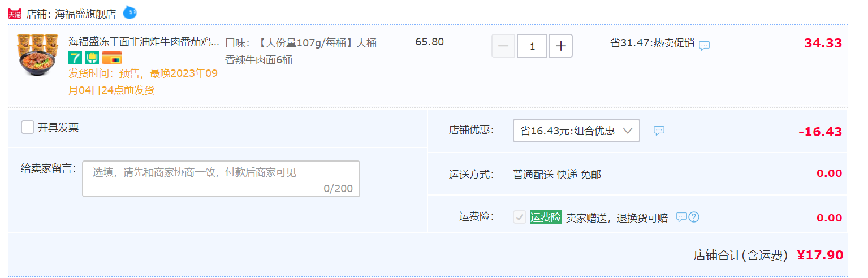Open the blue Wangwang chat icon

[130, 12]
